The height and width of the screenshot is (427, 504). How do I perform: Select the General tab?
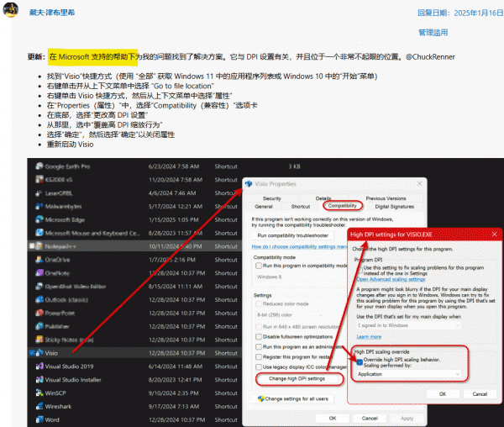(264, 207)
